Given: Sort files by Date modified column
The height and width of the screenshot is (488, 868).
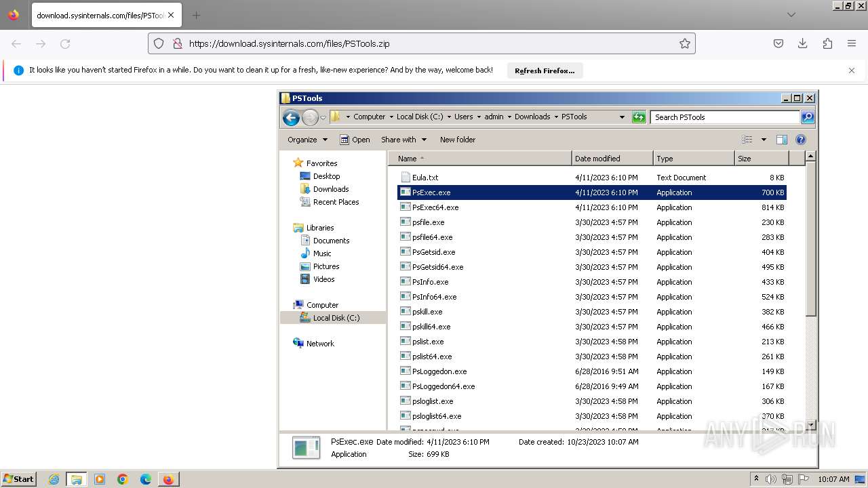Looking at the screenshot, I should point(612,159).
